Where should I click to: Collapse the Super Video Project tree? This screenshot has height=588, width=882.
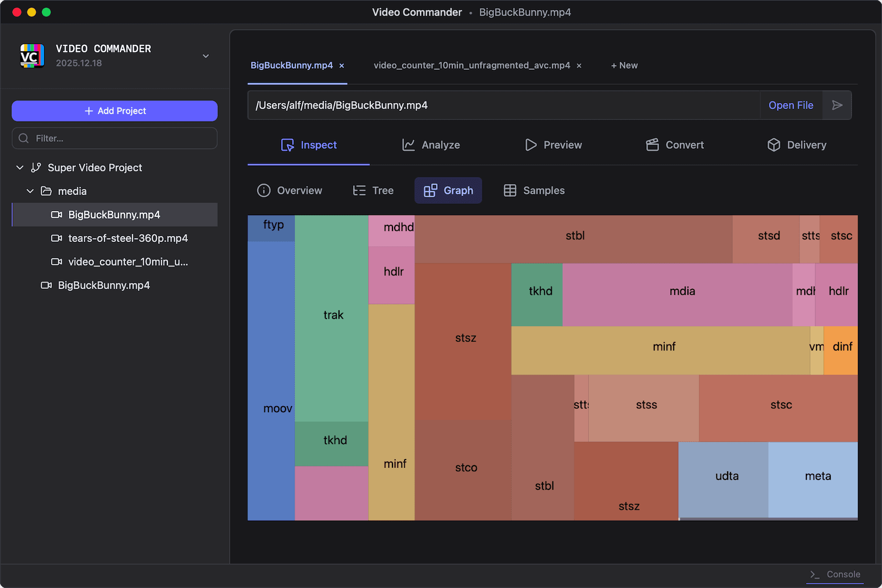(x=20, y=168)
